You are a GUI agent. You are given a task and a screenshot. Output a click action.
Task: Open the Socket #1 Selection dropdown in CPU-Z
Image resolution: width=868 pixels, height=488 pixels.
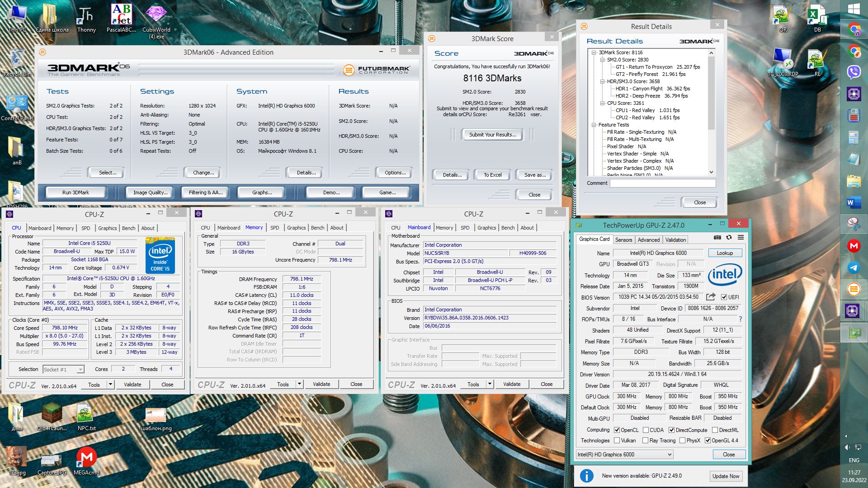coord(63,369)
